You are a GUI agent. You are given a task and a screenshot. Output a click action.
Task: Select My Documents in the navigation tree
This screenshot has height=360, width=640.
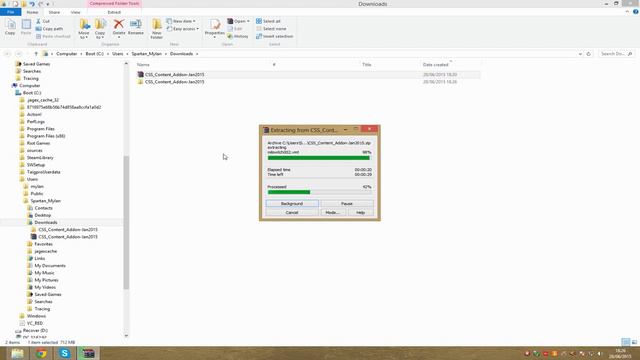50,266
